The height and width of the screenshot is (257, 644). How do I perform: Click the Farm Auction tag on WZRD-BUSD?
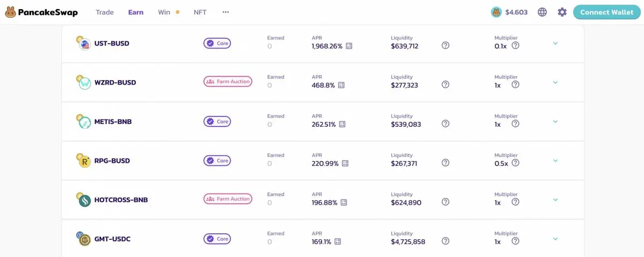(228, 82)
